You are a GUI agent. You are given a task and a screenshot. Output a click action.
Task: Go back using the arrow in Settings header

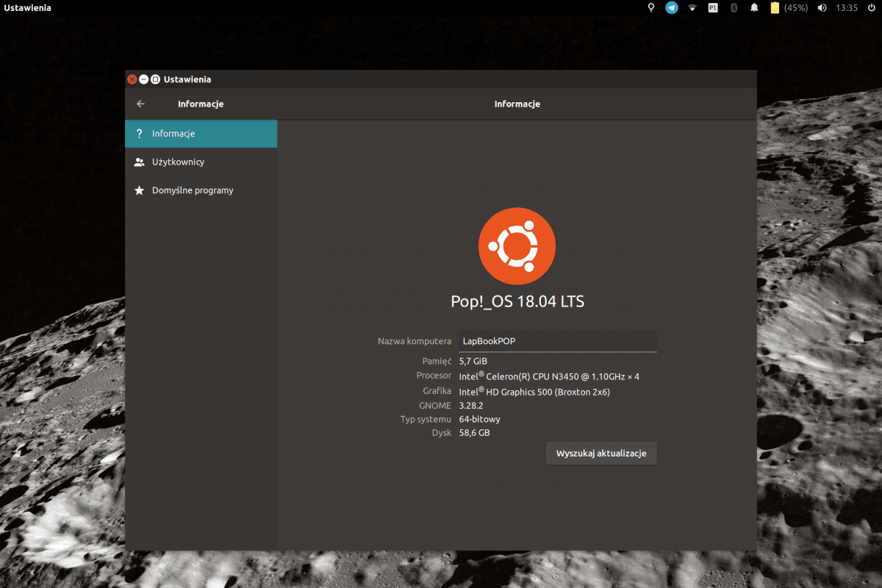[x=140, y=104]
